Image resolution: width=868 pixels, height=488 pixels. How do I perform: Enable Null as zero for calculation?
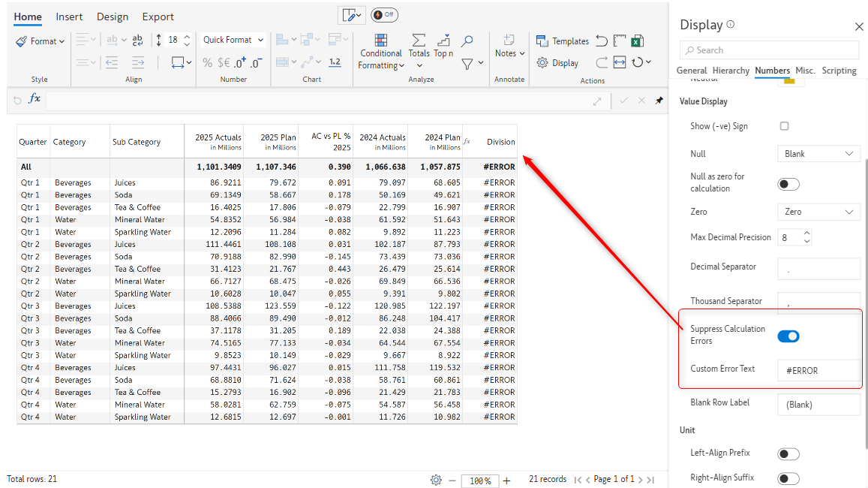click(x=788, y=184)
